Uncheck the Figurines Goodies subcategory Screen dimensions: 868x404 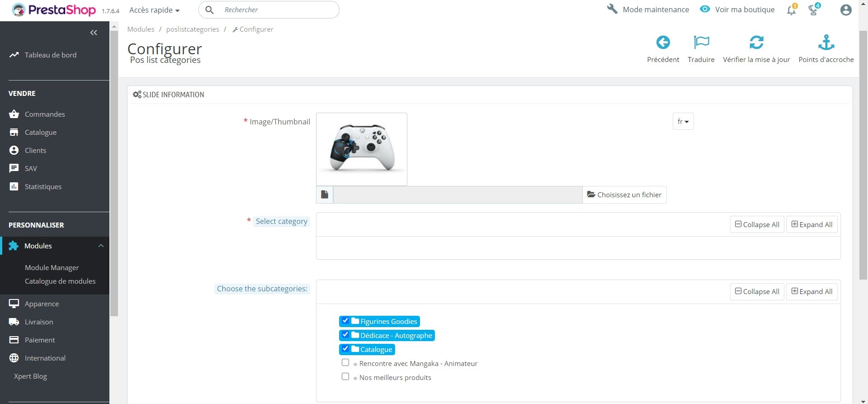pyautogui.click(x=345, y=321)
